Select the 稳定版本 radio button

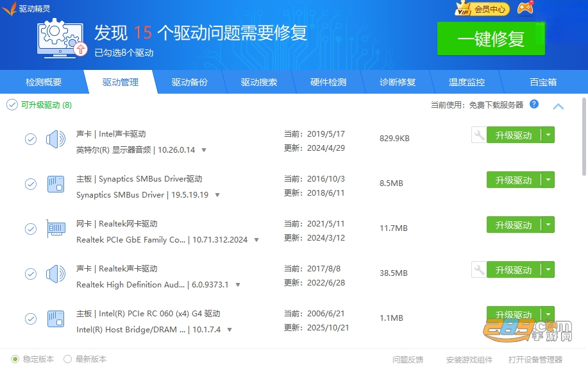tap(15, 359)
